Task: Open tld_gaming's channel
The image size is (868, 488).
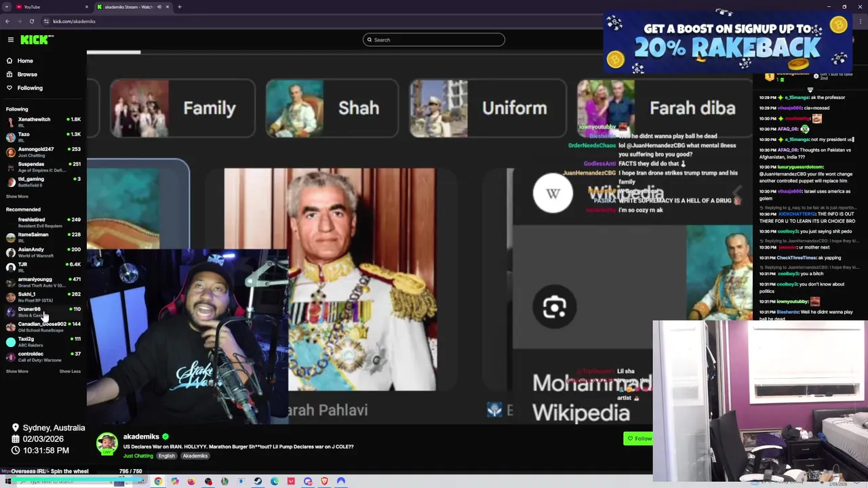Action: click(42, 182)
